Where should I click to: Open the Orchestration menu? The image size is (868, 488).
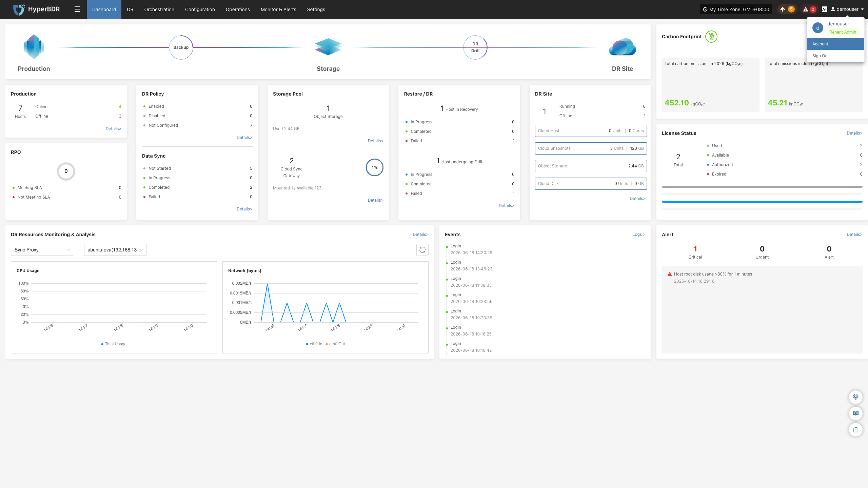159,9
